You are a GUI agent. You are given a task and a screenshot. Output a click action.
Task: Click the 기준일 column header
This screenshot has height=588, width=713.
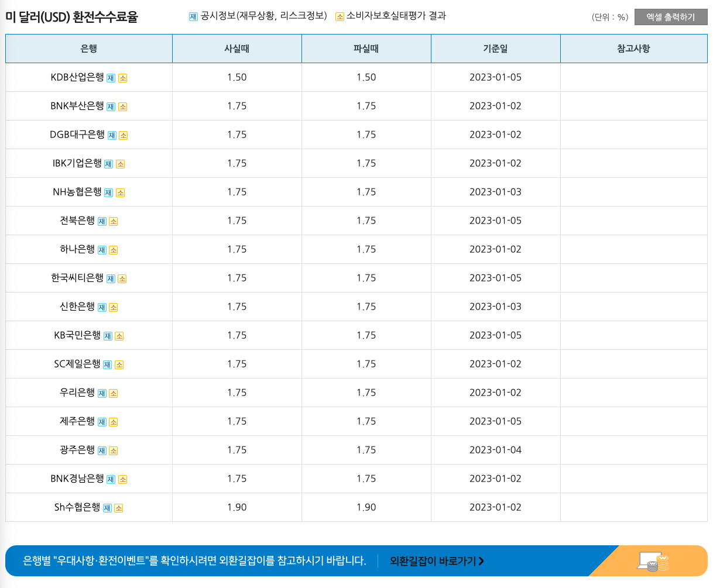click(496, 49)
